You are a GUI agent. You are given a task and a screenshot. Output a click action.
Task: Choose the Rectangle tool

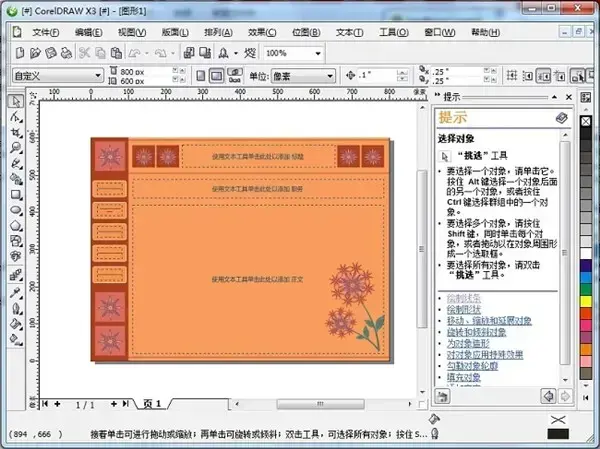tap(16, 194)
